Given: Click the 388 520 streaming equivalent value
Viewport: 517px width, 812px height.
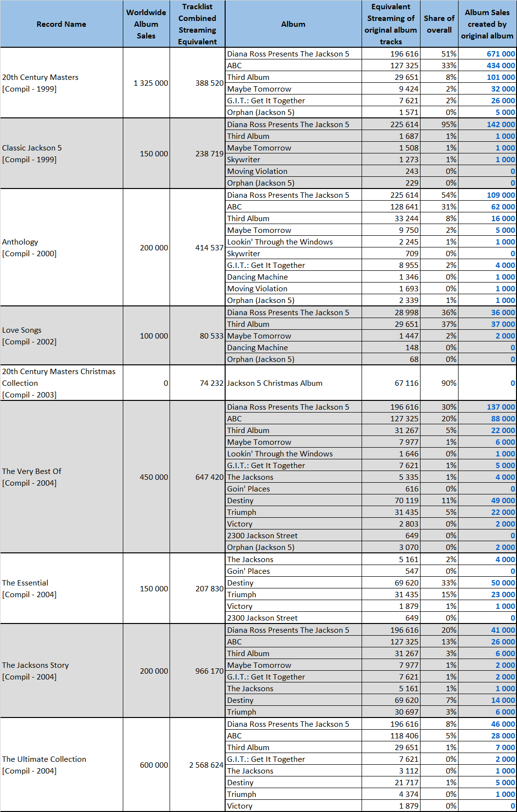Looking at the screenshot, I should point(210,83).
